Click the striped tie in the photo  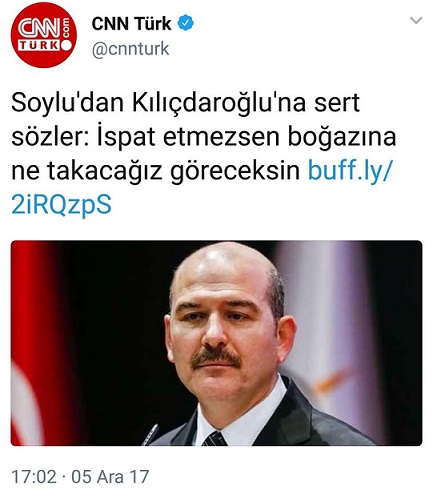click(x=215, y=439)
